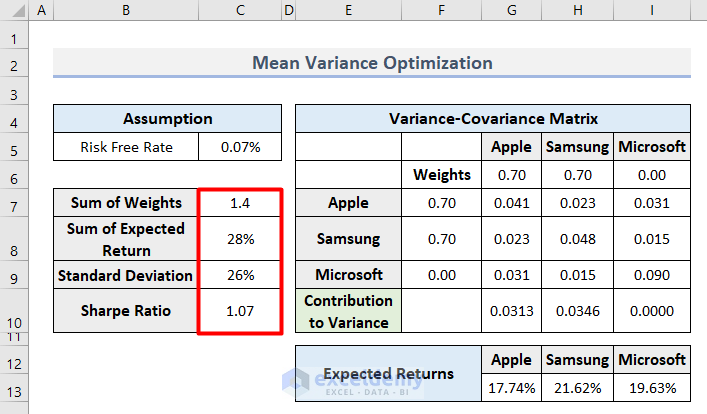
Task: Select column G header
Action: (x=512, y=10)
